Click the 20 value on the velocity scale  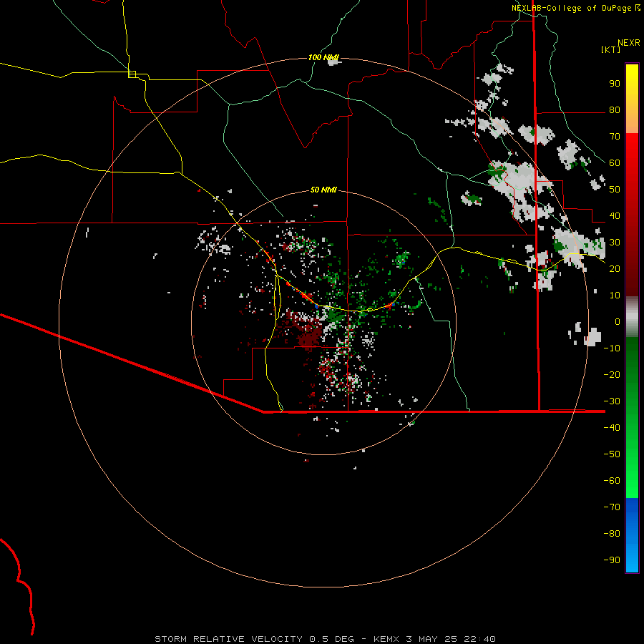615,268
